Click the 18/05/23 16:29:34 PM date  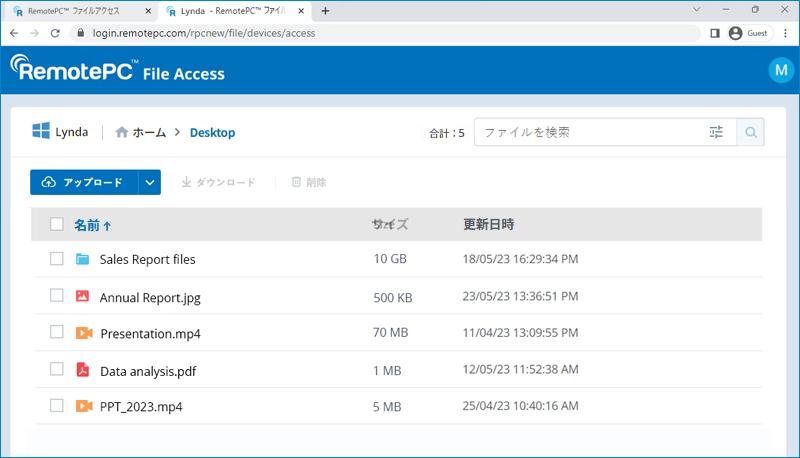pyautogui.click(x=520, y=259)
